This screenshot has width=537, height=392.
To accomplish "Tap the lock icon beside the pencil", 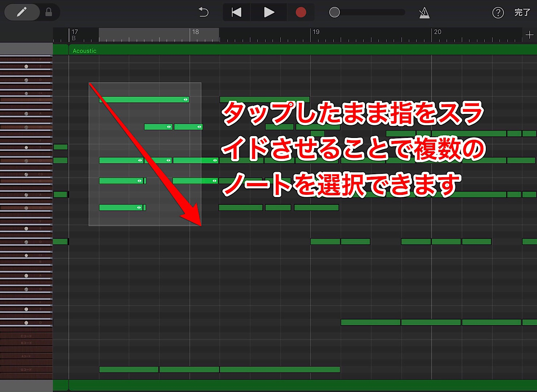I will 49,12.
